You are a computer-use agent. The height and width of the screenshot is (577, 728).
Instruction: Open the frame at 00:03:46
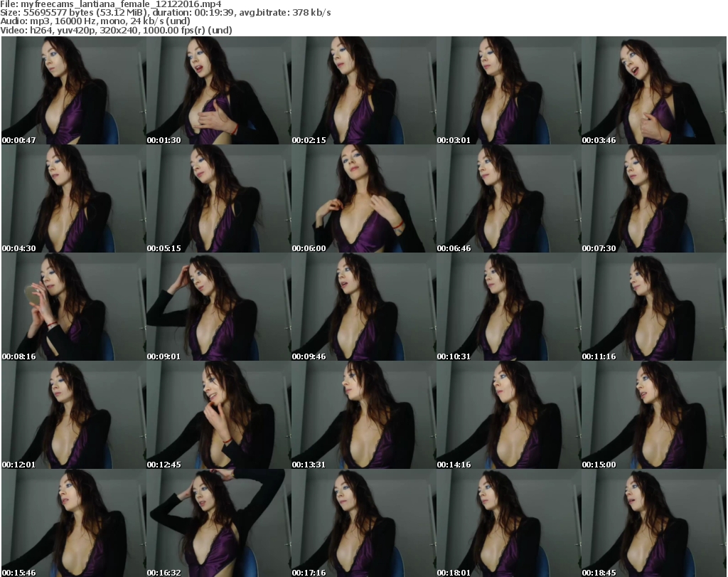tap(654, 90)
